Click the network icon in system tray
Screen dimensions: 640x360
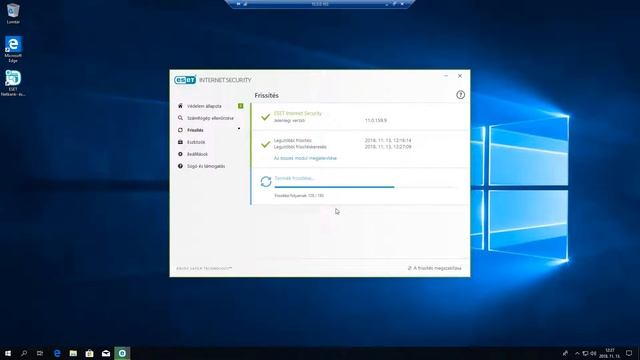coord(585,353)
